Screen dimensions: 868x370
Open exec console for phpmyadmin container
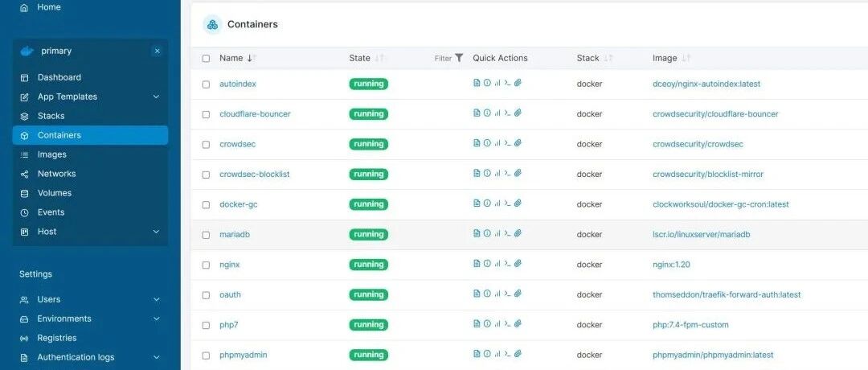[507, 353]
